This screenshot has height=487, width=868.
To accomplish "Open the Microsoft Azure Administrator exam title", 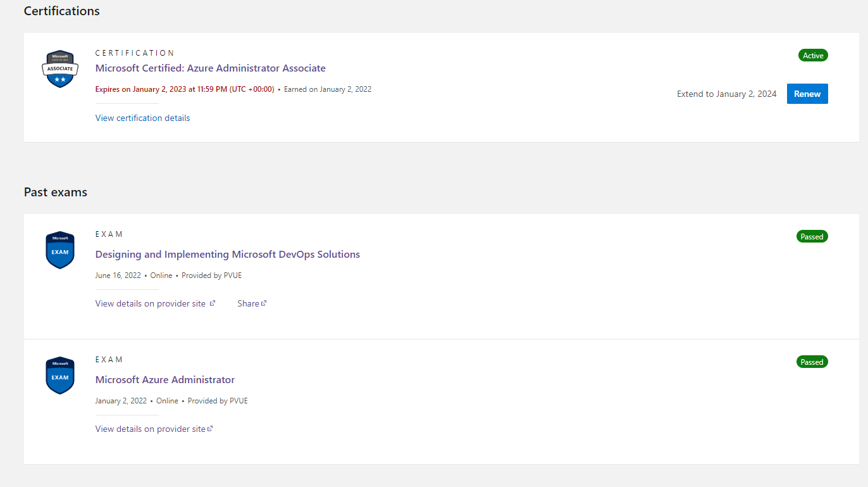I will [x=165, y=380].
